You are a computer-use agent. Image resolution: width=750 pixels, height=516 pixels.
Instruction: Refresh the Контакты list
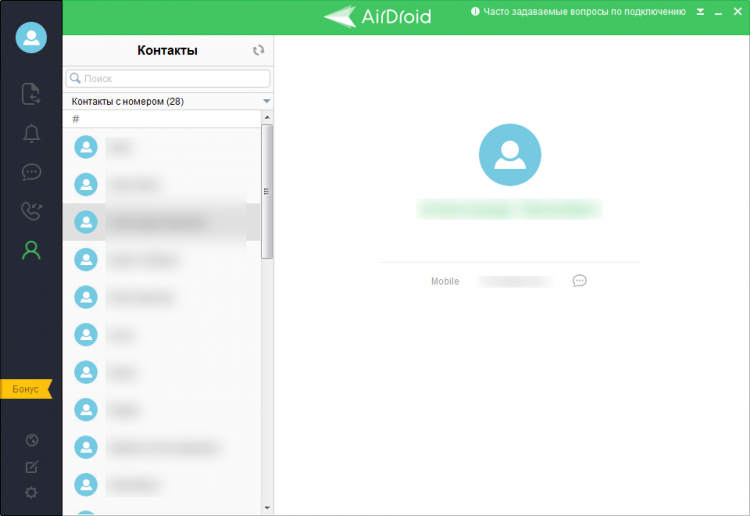coord(258,50)
